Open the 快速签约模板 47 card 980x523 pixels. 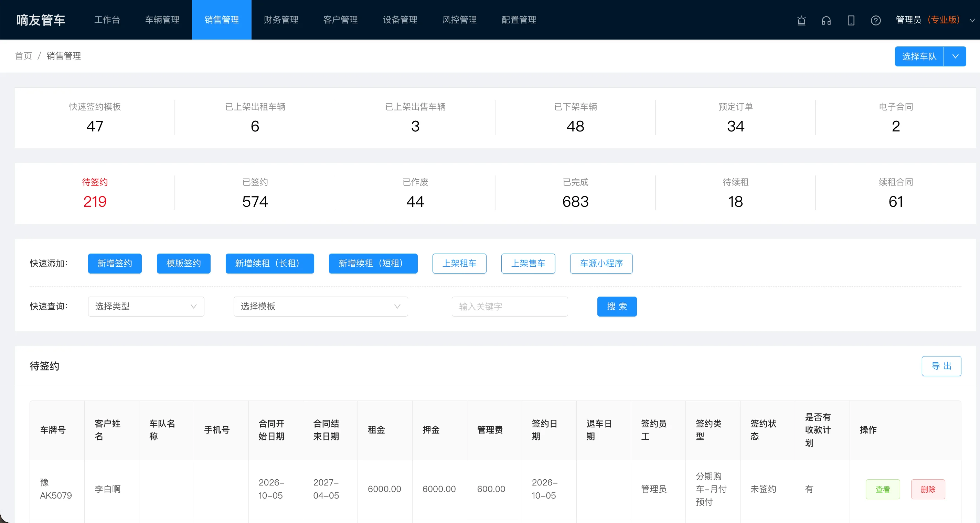(95, 118)
